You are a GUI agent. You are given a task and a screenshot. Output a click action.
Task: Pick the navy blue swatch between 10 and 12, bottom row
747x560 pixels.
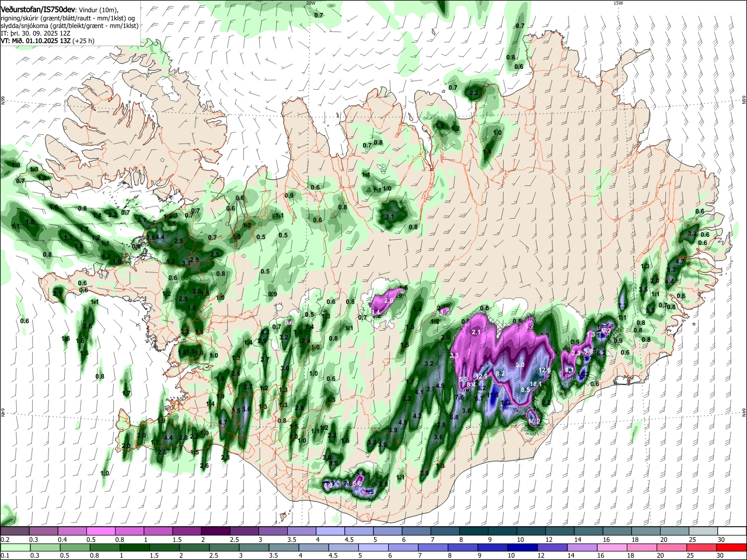pos(523,547)
